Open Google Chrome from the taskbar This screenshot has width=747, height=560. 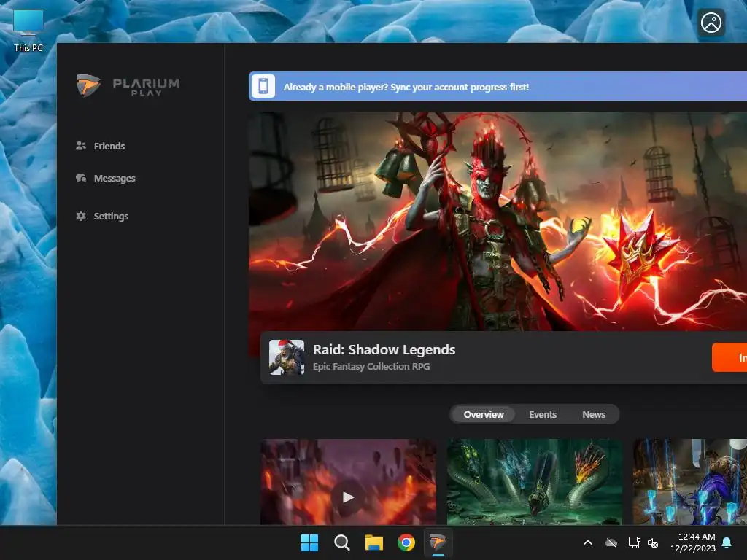(x=406, y=542)
